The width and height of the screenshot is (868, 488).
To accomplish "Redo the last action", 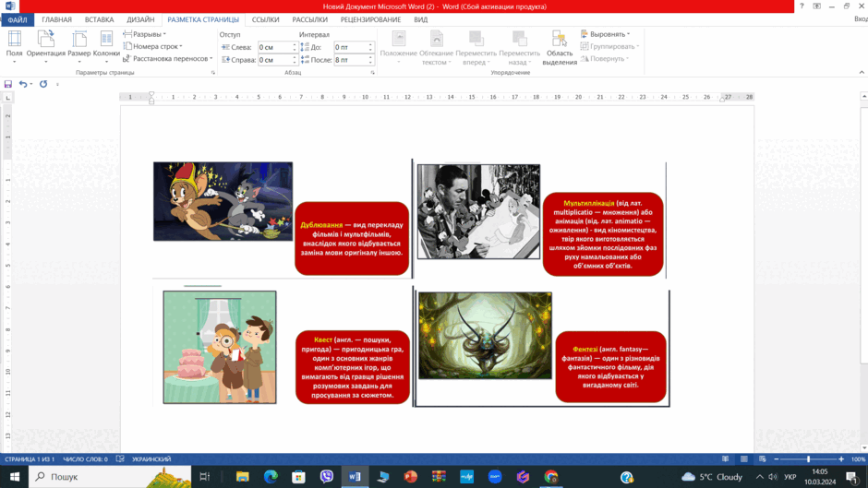I will coord(43,84).
